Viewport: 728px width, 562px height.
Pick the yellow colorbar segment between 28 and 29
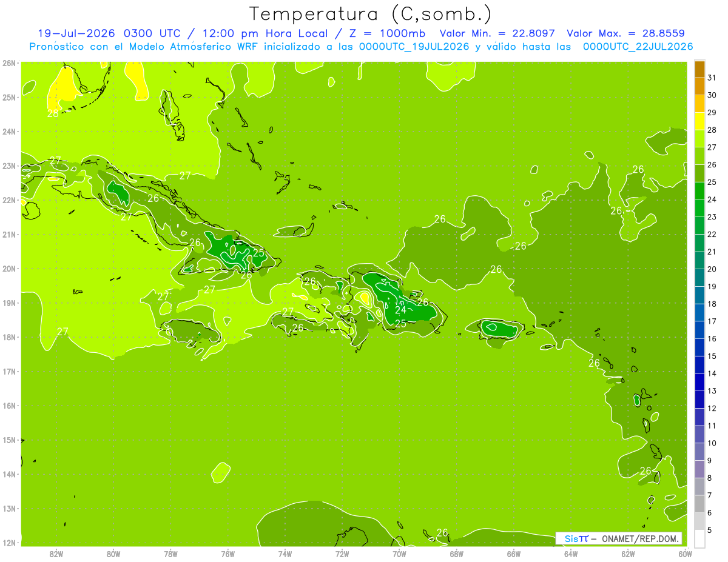point(699,121)
